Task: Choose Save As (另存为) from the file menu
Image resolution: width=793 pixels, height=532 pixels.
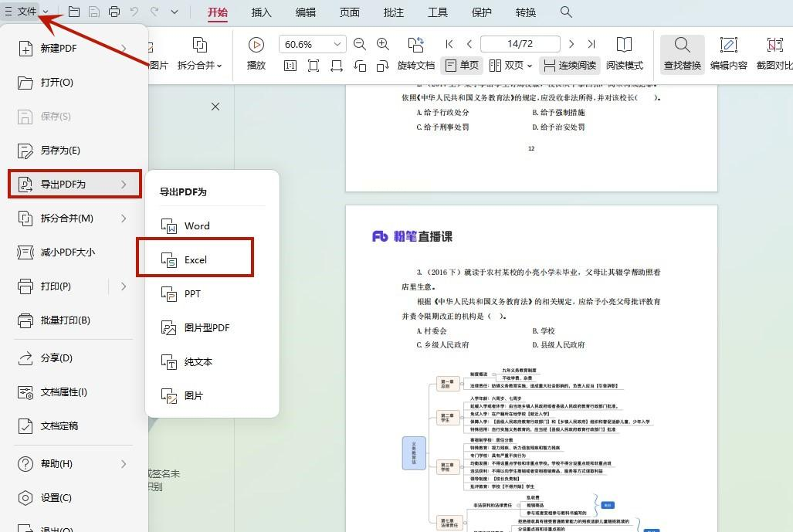Action: pyautogui.click(x=60, y=151)
